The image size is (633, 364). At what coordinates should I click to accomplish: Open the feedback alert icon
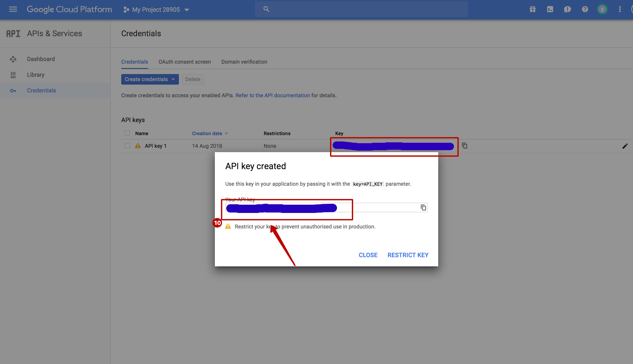click(567, 10)
